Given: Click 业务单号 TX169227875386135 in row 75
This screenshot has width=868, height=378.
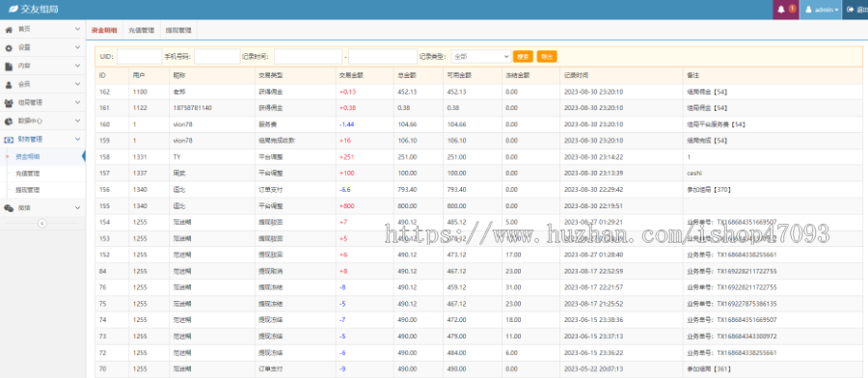Looking at the screenshot, I should coord(731,304).
